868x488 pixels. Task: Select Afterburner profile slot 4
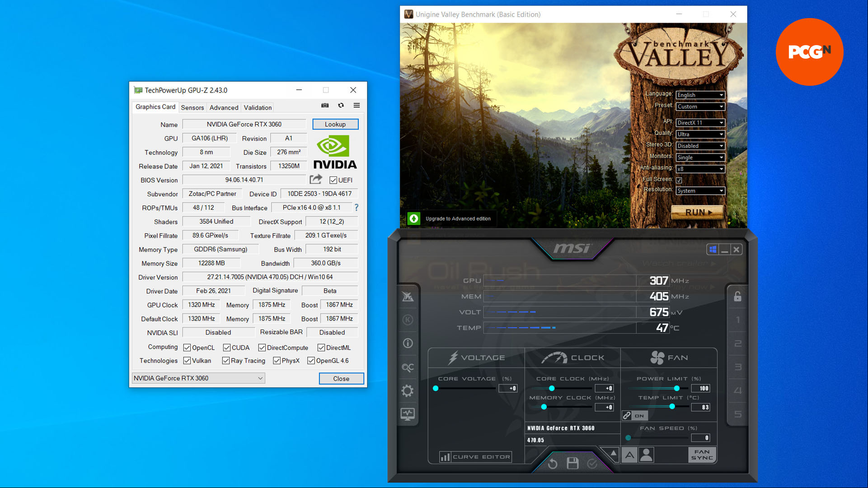pyautogui.click(x=737, y=390)
